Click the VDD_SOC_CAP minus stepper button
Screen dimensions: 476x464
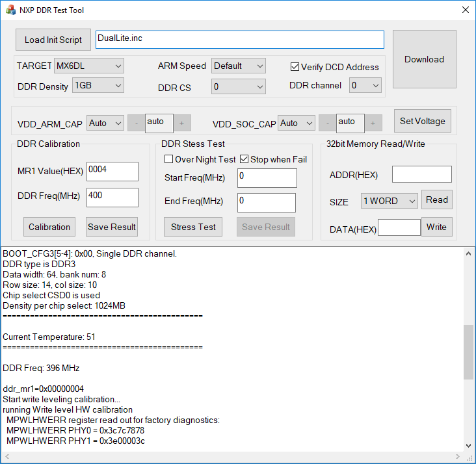pos(328,123)
